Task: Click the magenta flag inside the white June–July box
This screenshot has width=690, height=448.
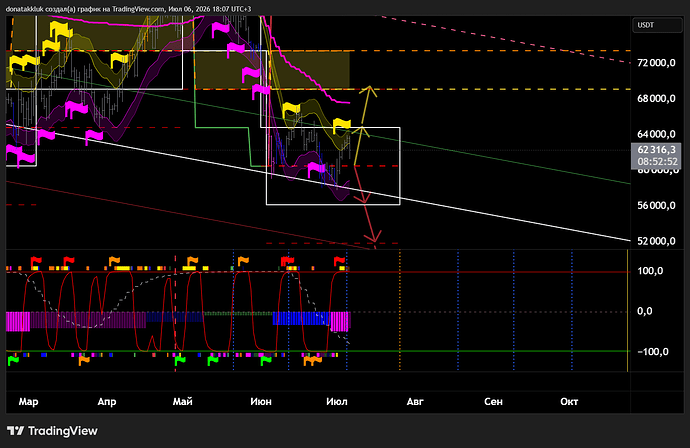Action: pos(317,168)
